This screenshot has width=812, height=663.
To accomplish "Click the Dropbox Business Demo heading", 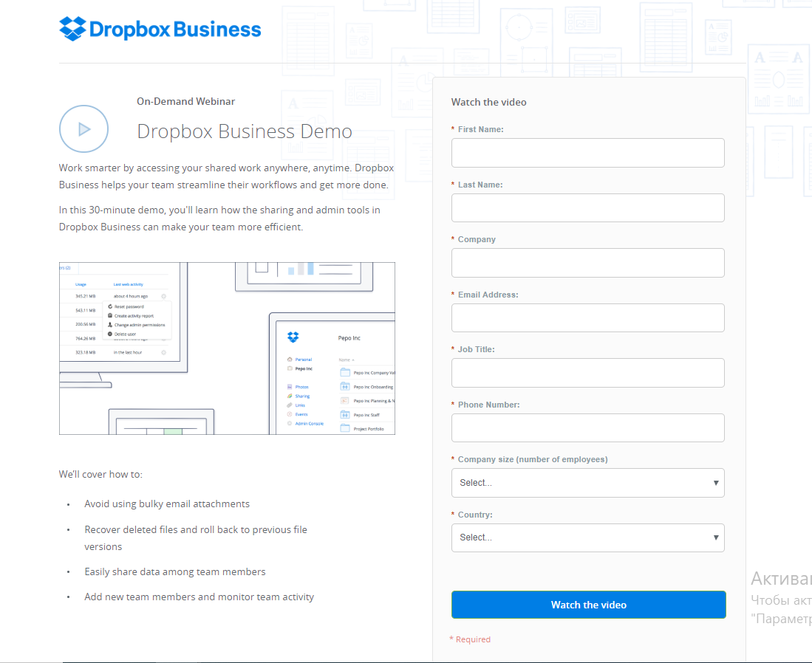I will 245,131.
